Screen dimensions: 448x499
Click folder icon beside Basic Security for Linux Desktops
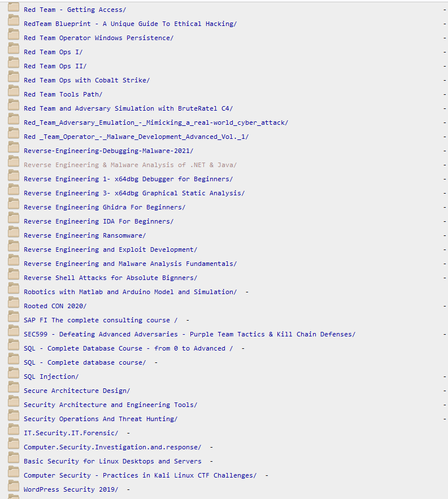pyautogui.click(x=14, y=458)
